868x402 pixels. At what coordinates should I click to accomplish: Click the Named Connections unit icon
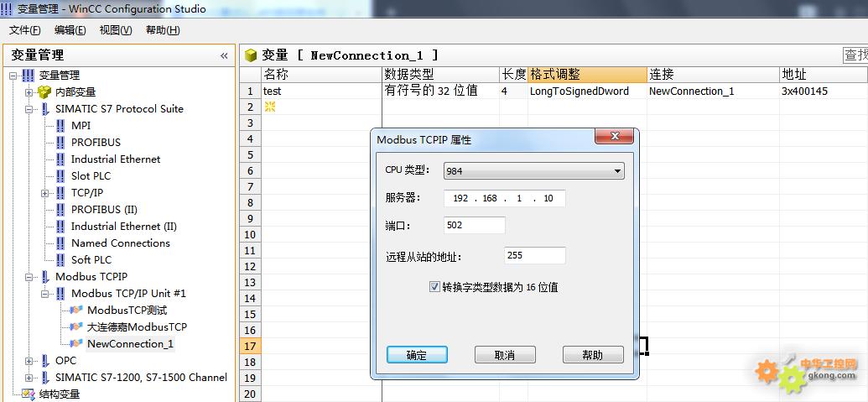[61, 243]
